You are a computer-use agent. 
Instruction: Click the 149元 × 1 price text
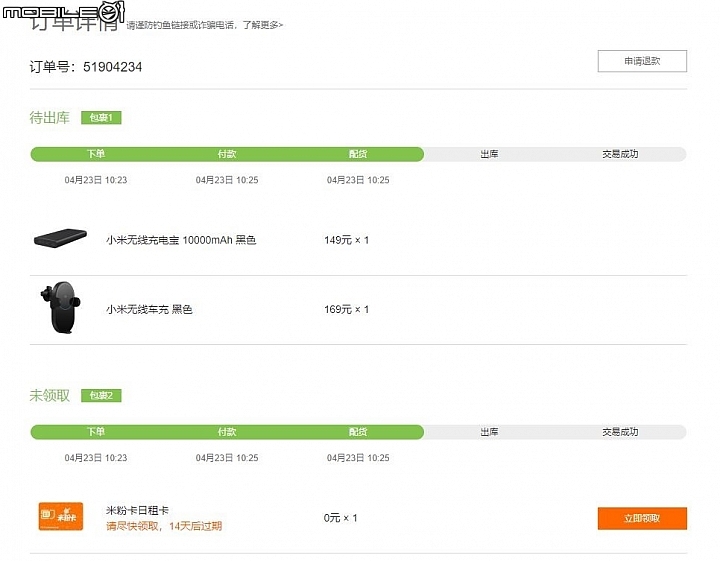coord(346,240)
